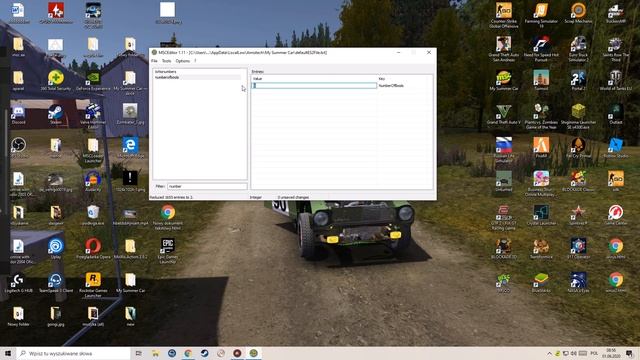This screenshot has height=360, width=640.
Task: Open Crystal Launcher desktop shortcut
Action: (x=541, y=215)
